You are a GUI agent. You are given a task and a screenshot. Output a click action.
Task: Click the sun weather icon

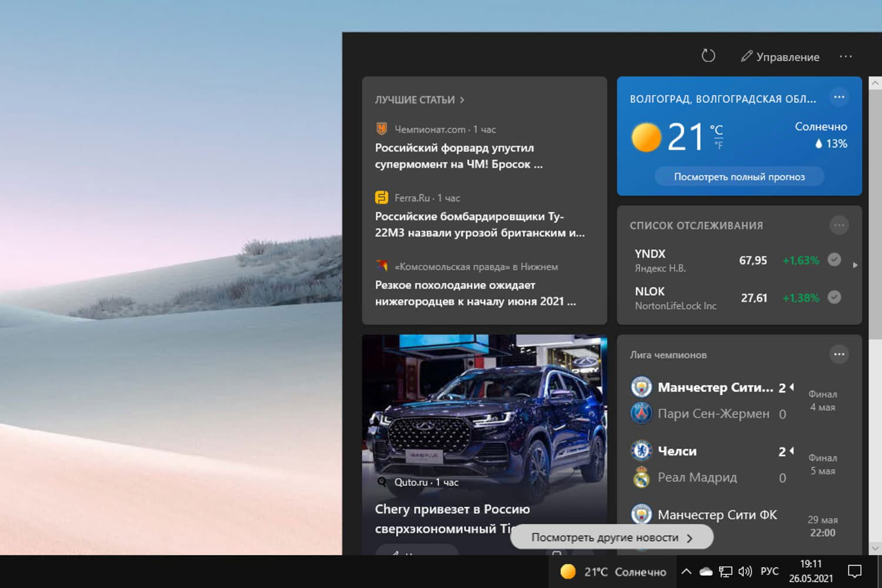[646, 137]
